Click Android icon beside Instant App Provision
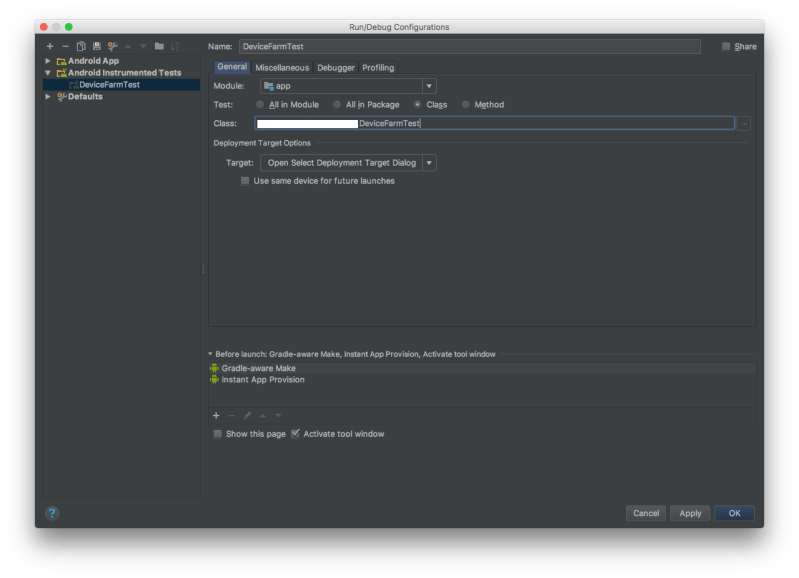This screenshot has height=578, width=799. click(215, 380)
